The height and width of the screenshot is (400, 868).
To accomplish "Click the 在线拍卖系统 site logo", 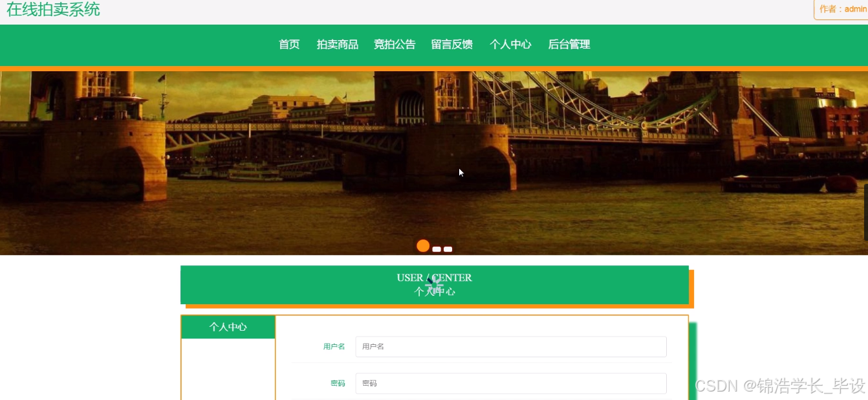I will [x=52, y=10].
